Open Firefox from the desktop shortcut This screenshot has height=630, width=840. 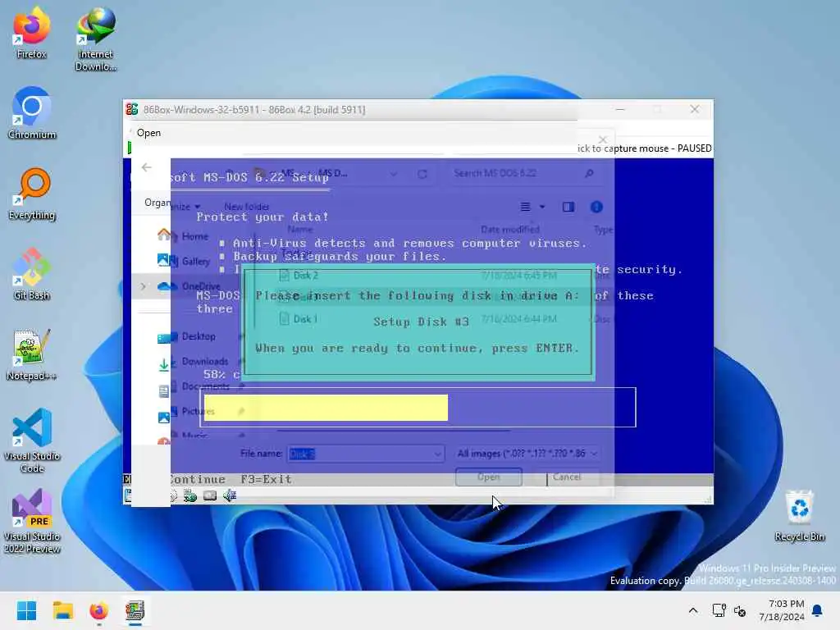(x=31, y=33)
